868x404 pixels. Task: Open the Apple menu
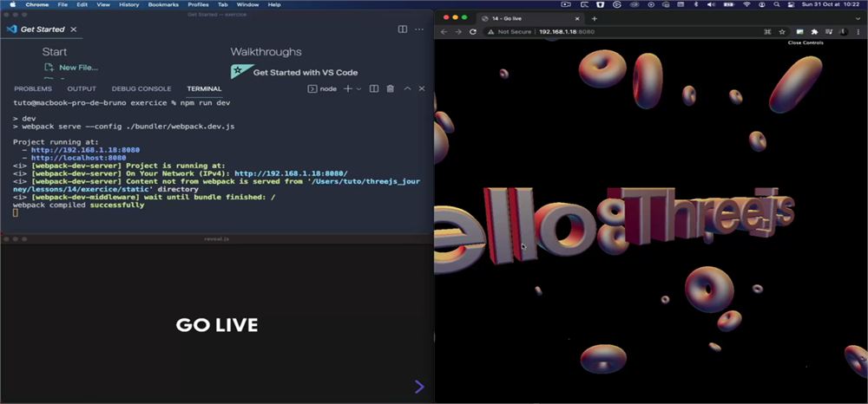click(12, 4)
